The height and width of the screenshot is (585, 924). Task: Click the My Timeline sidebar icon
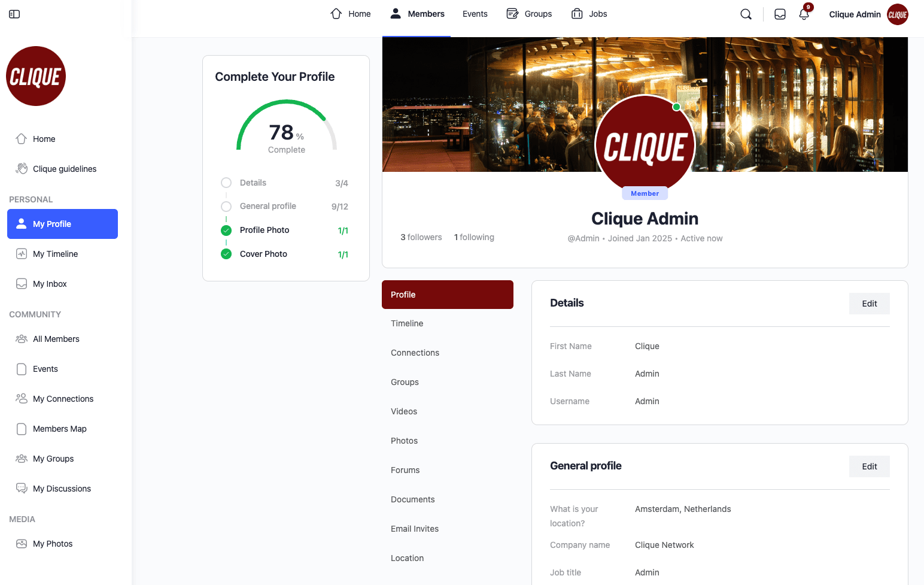tap(22, 254)
